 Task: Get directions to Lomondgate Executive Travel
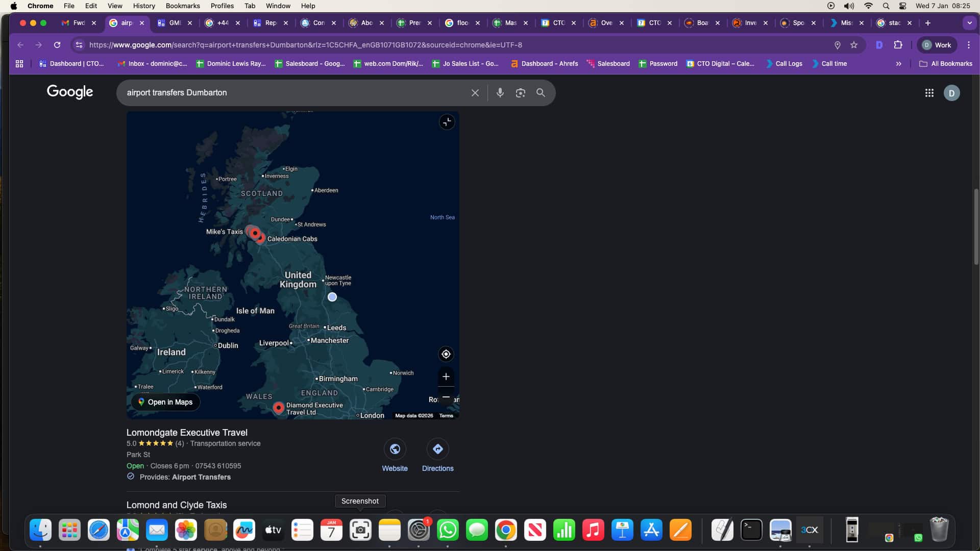437,449
